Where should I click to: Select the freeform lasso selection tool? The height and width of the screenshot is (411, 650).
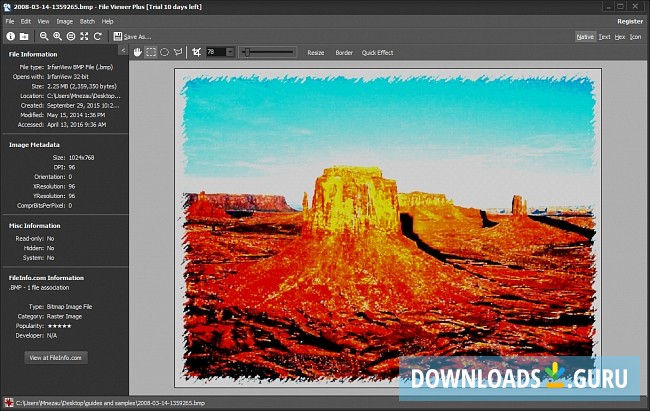click(178, 52)
